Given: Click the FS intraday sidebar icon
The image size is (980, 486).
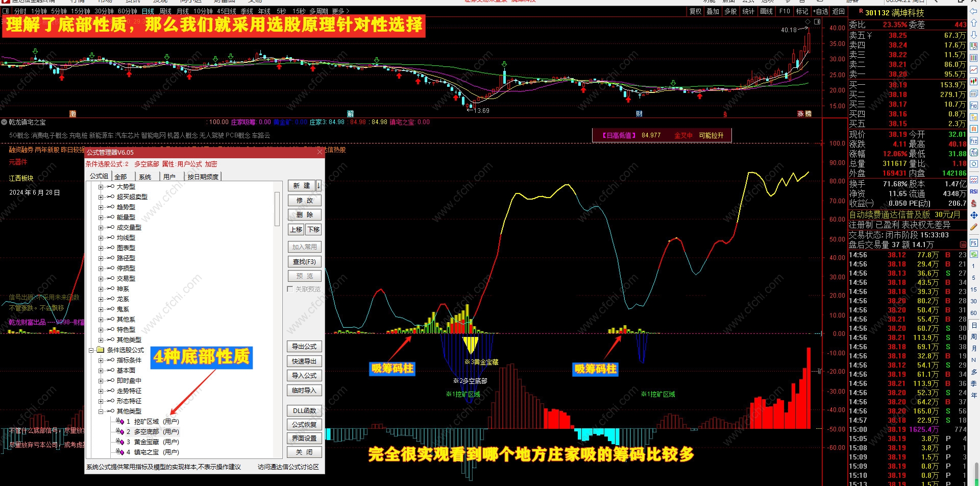Looking at the screenshot, I should point(974,243).
